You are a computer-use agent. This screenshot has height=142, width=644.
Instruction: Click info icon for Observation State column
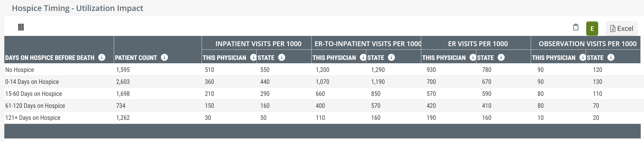tap(610, 57)
